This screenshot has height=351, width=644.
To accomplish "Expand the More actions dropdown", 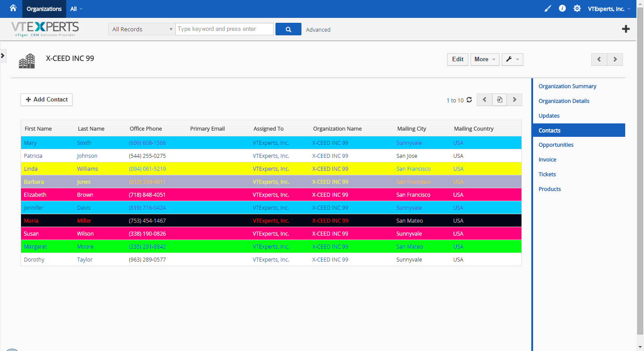I will 485,59.
